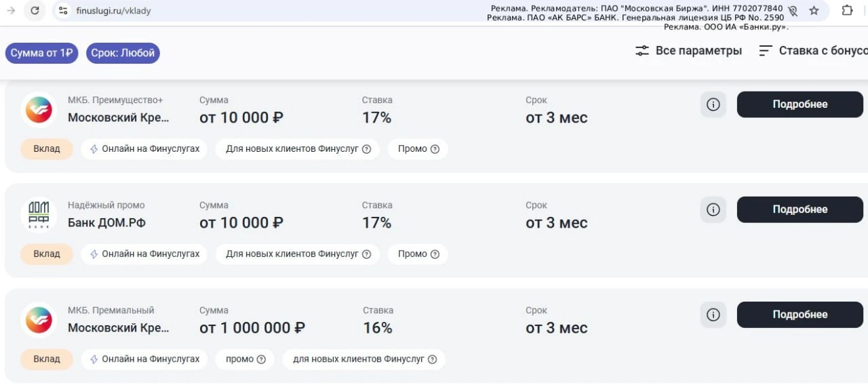Click bank name 'Банк ДОМ.РФ'
The height and width of the screenshot is (389, 868).
pyautogui.click(x=106, y=223)
